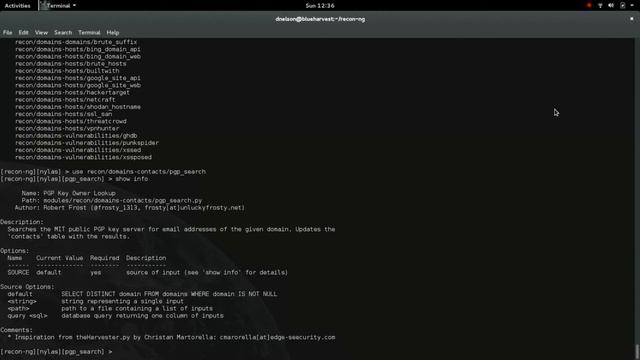Open the network status icon
640x360 pixels.
click(600, 6)
